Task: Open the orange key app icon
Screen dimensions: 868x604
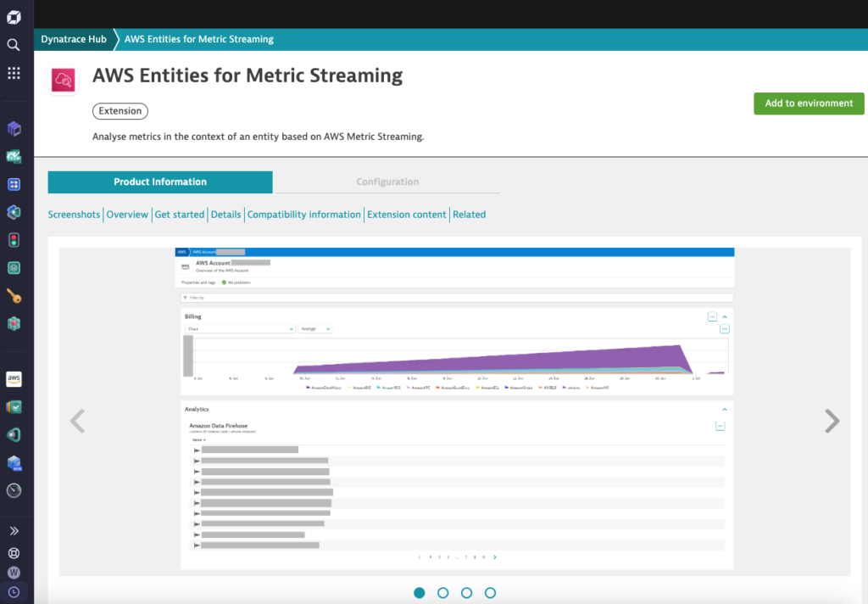Action: (x=14, y=296)
